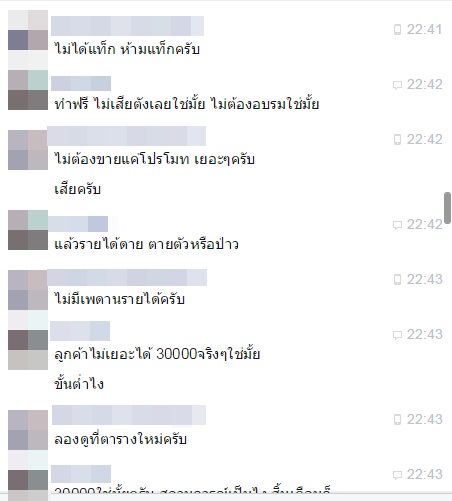This screenshot has height=501, width=452.
Task: Click the 22:41 timestamp
Action: [424, 29]
